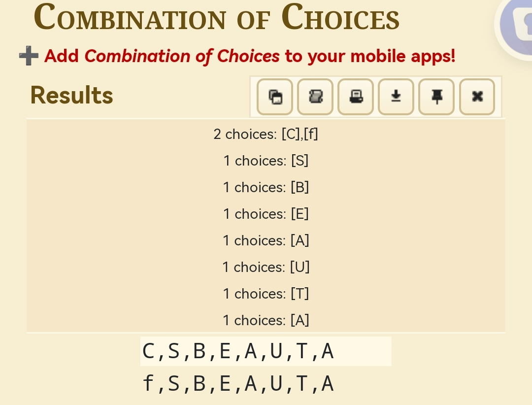
Task: Click the Results heading
Action: click(71, 95)
